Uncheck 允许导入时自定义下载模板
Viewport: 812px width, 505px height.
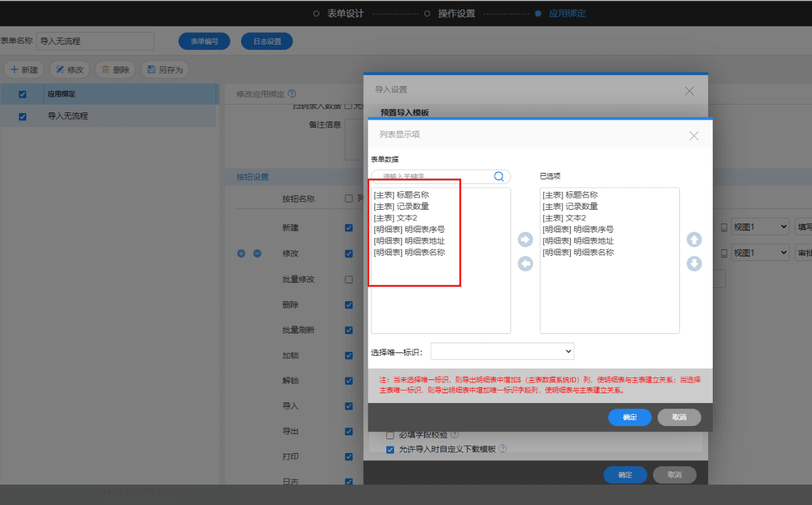pyautogui.click(x=390, y=450)
